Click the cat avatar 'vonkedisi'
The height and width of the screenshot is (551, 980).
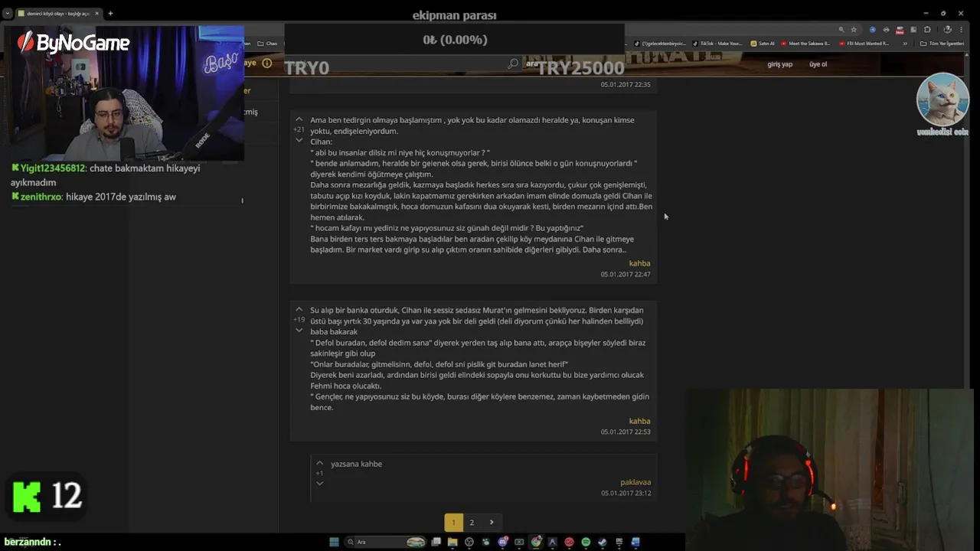tap(942, 100)
